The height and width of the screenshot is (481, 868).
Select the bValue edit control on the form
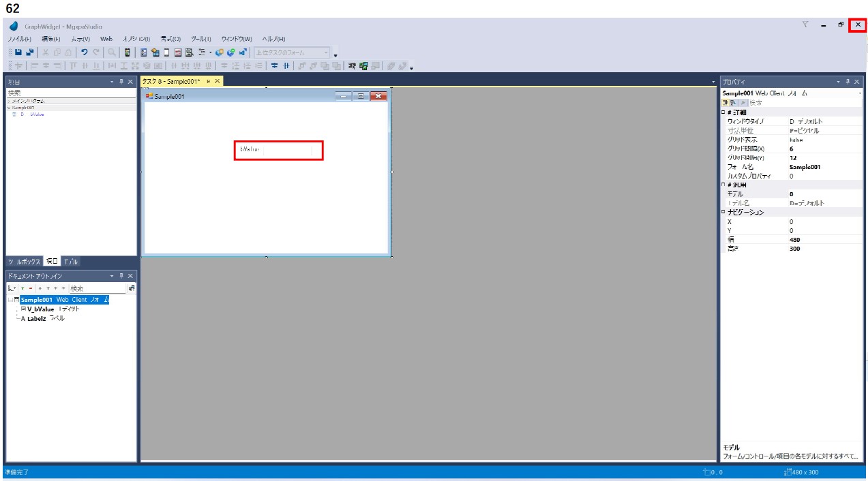pos(278,150)
